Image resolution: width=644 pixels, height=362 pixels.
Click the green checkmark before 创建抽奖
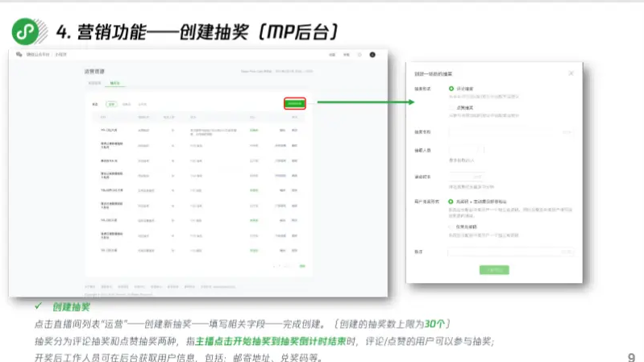(38, 307)
